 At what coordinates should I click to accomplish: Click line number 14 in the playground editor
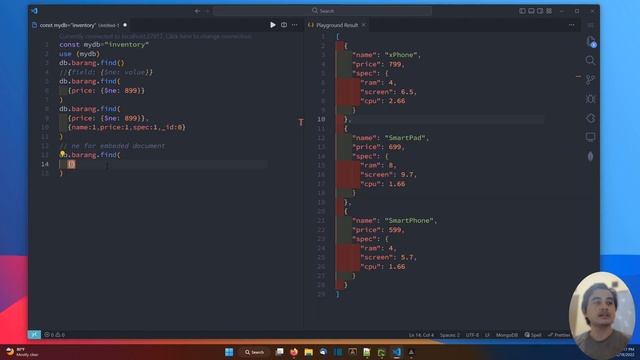pyautogui.click(x=45, y=164)
